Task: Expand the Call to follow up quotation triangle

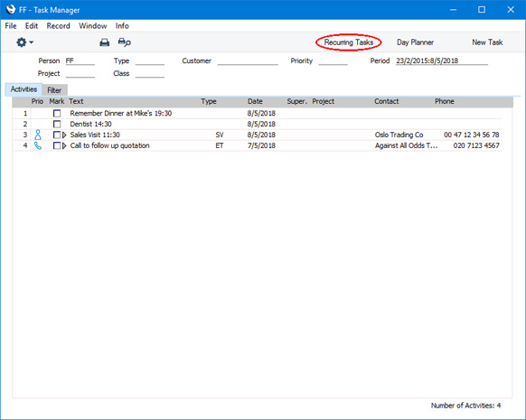Action: (64, 145)
